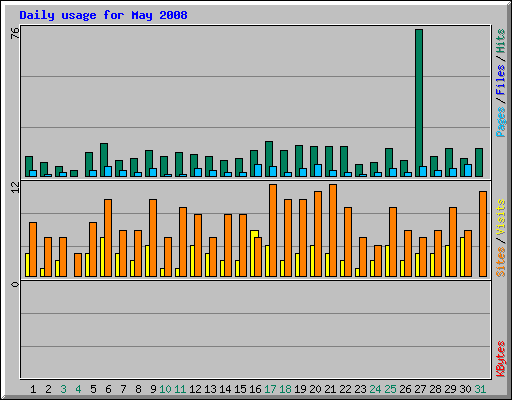Click green weekend day label "31"
The width and height of the screenshot is (512, 400).
pyautogui.click(x=480, y=389)
